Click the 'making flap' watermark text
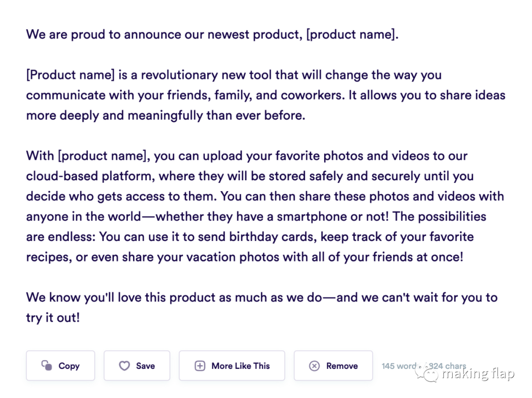The width and height of the screenshot is (532, 398). pyautogui.click(x=478, y=374)
